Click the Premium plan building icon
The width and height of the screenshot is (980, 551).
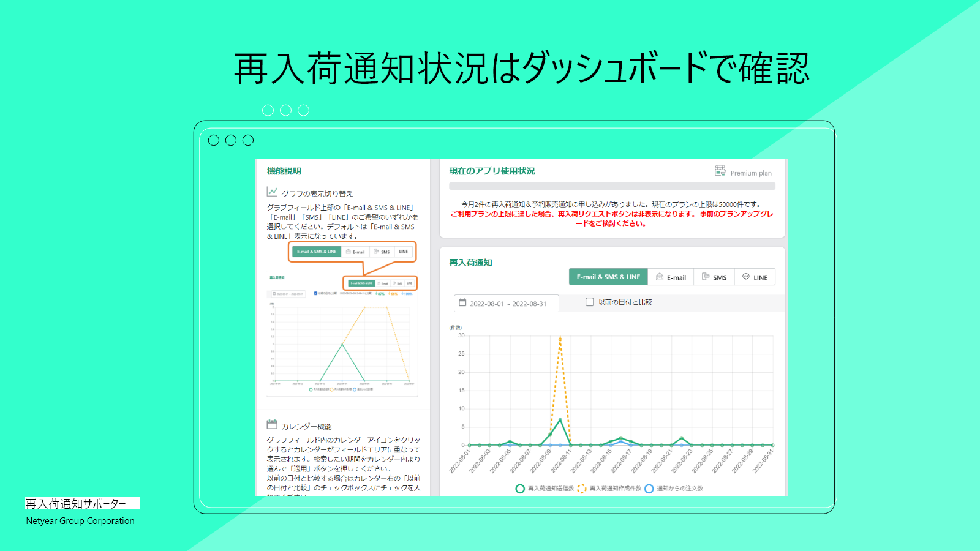tap(719, 171)
